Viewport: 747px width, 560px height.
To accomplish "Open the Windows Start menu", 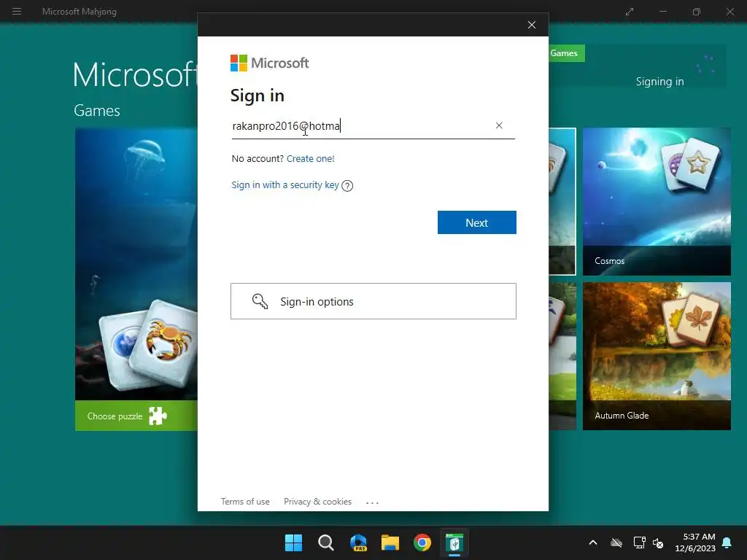I will (293, 542).
